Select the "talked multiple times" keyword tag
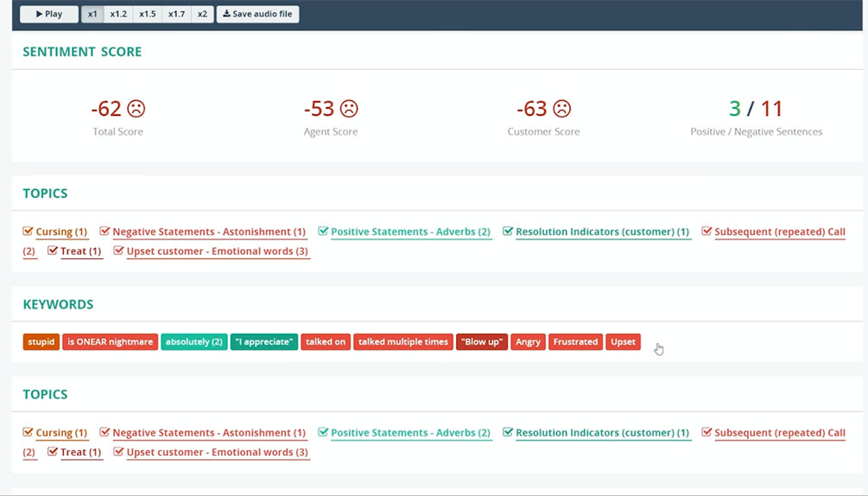Screen dimensions: 868x496 (x=403, y=342)
